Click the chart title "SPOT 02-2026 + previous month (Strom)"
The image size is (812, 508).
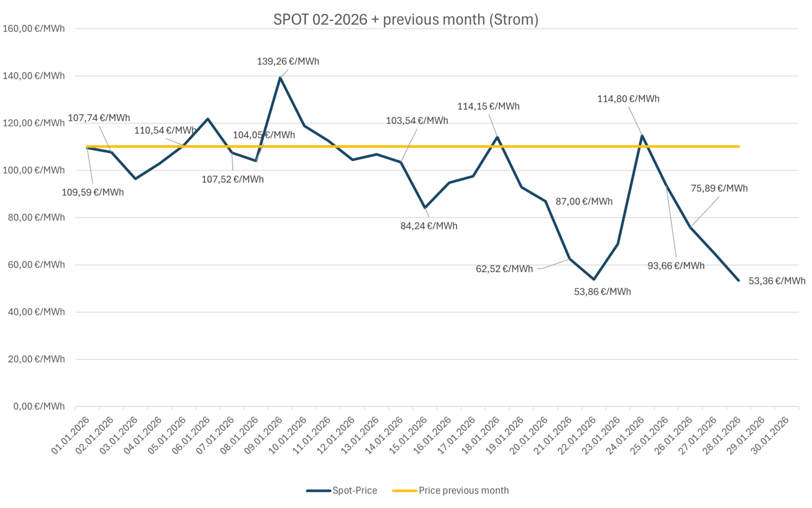(x=405, y=20)
